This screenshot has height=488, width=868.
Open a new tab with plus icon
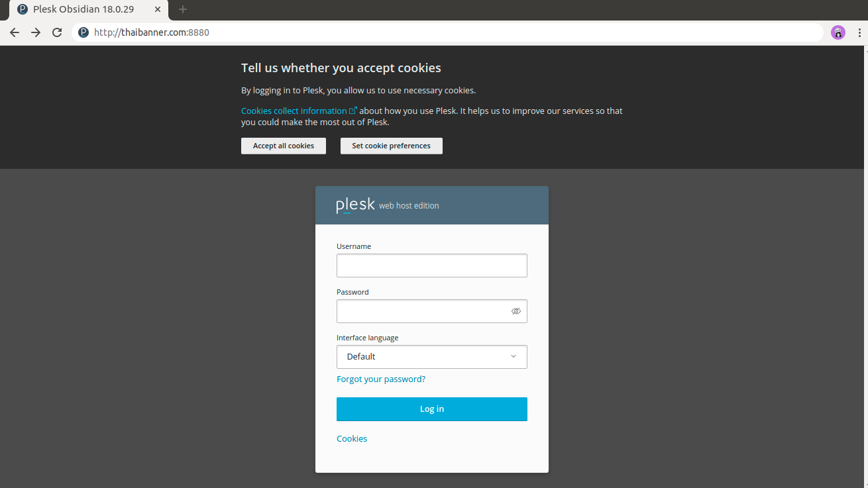[x=183, y=9]
